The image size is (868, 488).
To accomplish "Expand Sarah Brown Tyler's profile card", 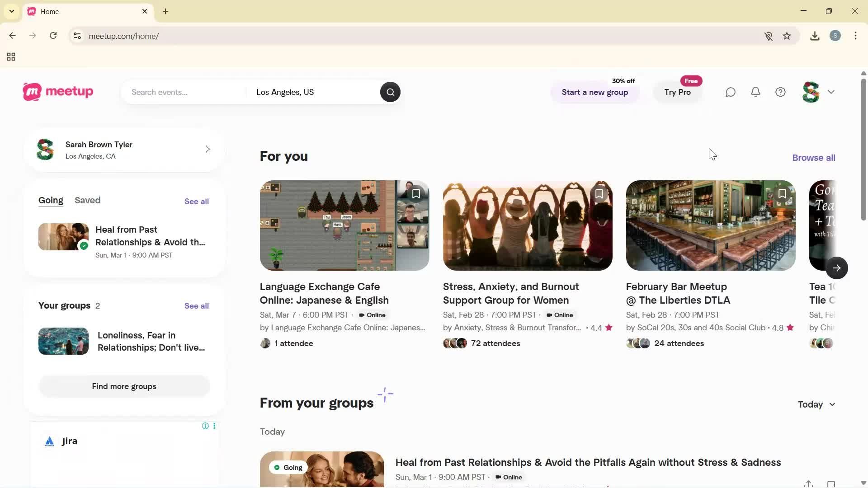I will [x=208, y=149].
